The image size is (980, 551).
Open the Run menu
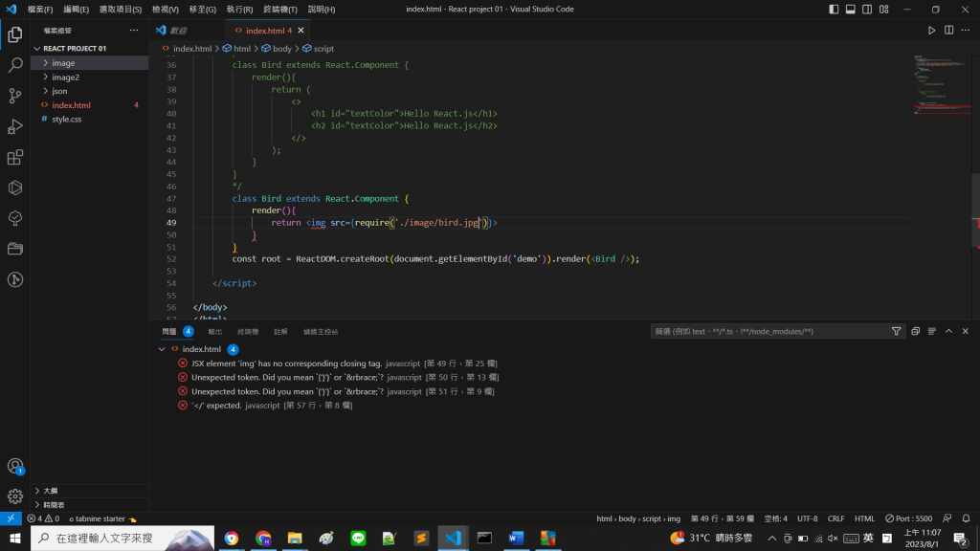pyautogui.click(x=239, y=10)
